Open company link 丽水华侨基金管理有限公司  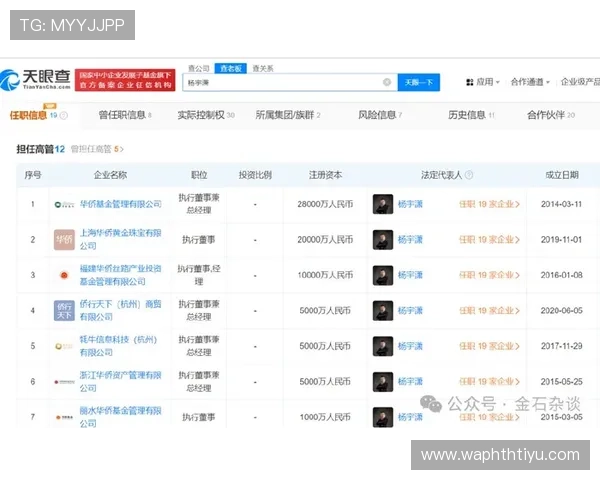tap(121, 417)
